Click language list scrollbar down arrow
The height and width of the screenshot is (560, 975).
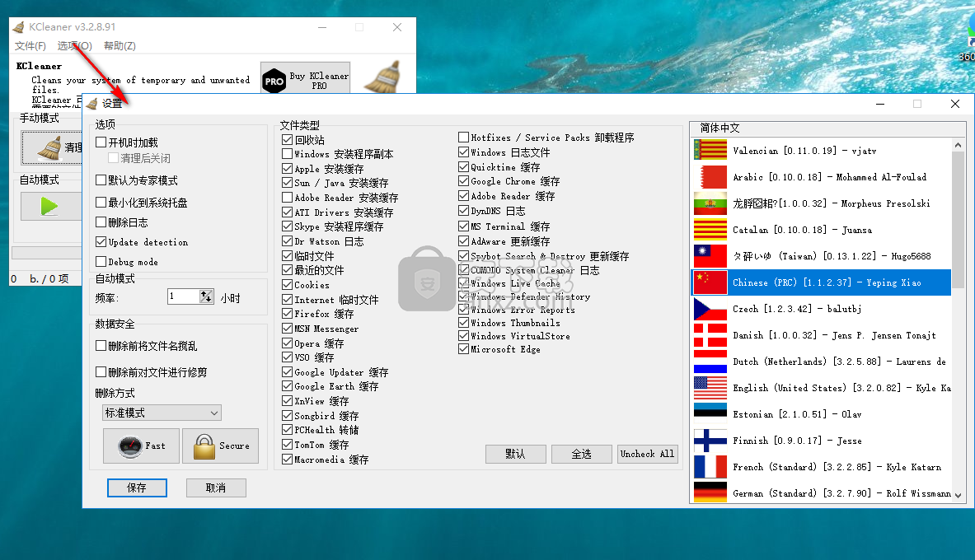click(959, 496)
